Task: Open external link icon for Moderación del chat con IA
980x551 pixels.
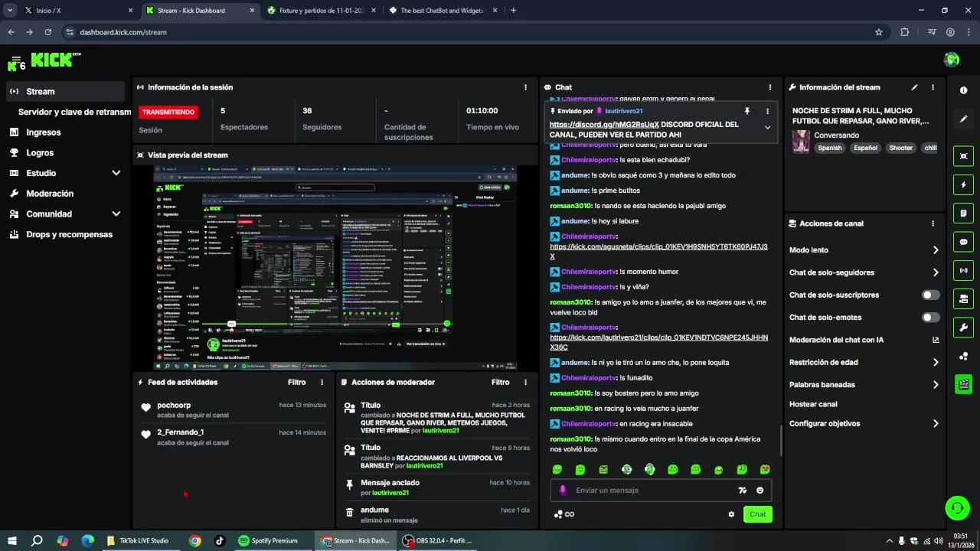Action: pos(936,340)
